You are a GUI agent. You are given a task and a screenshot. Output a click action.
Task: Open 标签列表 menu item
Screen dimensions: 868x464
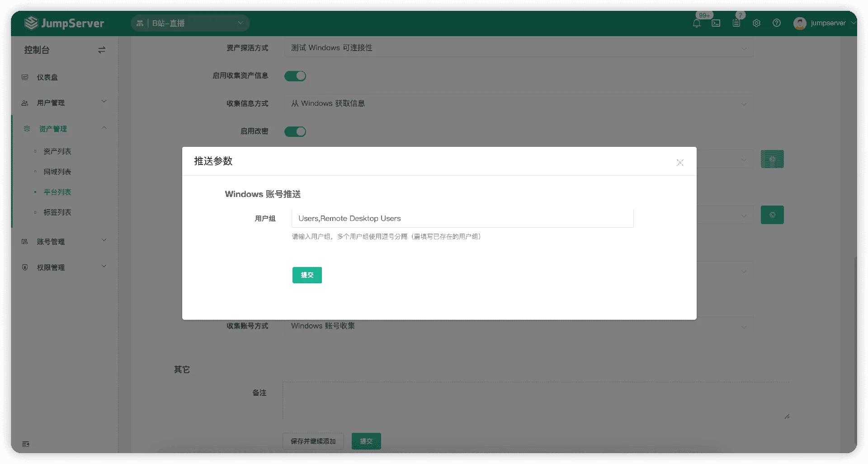click(x=57, y=212)
